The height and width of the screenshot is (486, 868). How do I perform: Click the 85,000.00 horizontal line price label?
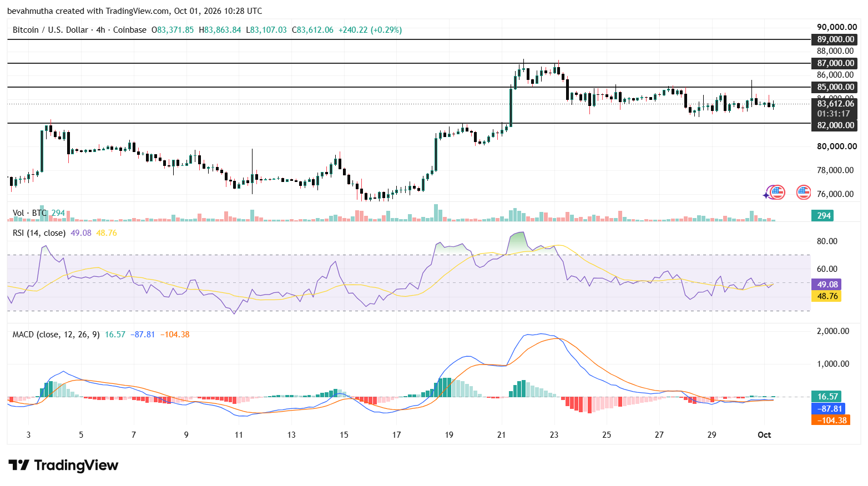coord(835,87)
